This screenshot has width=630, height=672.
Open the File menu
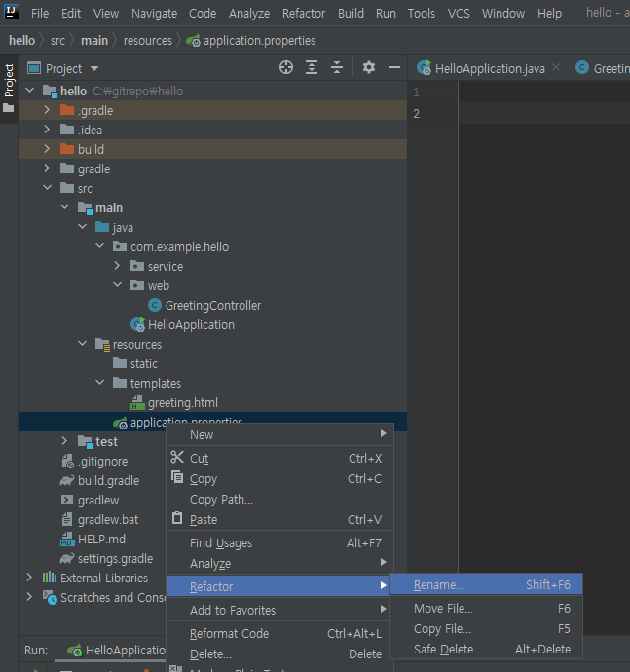click(39, 14)
